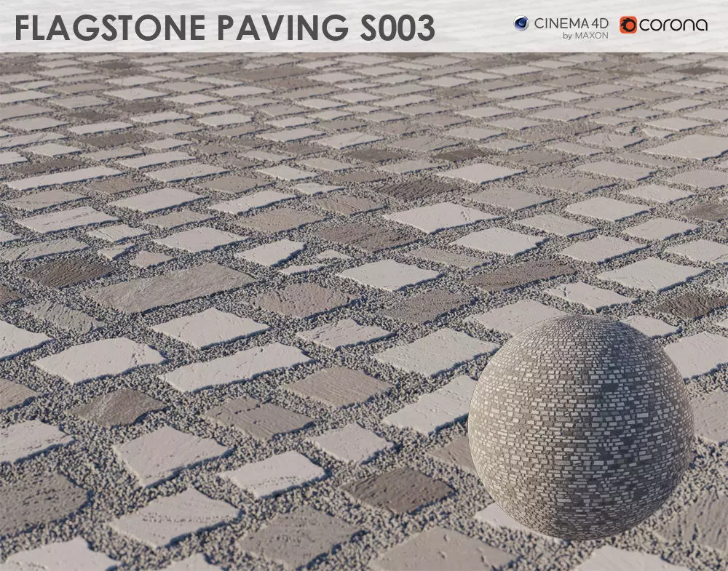Click the 'corona' wordmark text
The width and height of the screenshot is (728, 571).
coord(673,25)
